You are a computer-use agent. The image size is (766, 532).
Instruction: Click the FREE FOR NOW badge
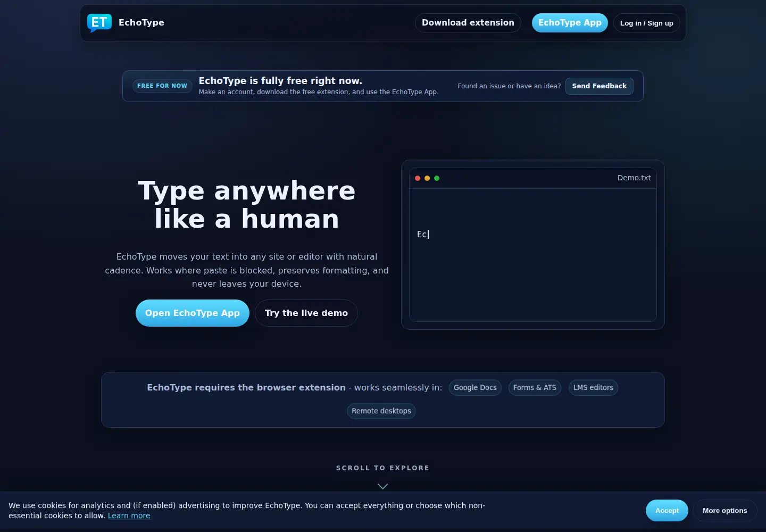point(162,86)
